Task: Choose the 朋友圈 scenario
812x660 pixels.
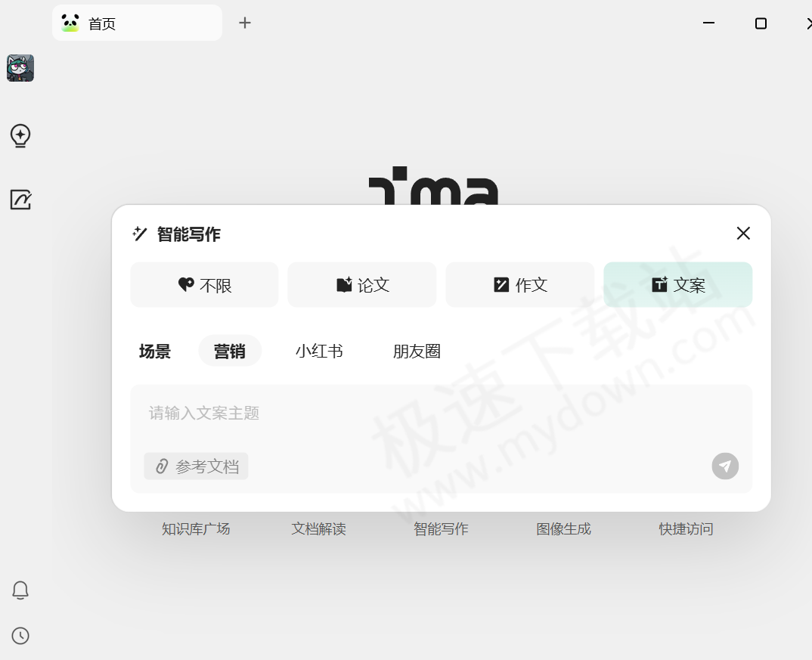Action: (417, 352)
